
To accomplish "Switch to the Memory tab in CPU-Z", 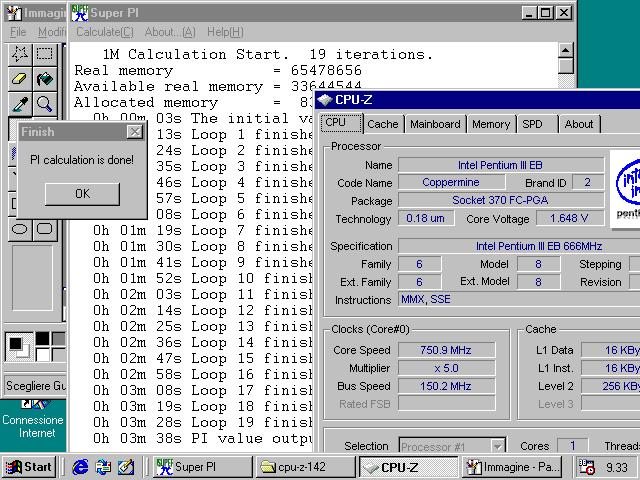I will (x=491, y=124).
